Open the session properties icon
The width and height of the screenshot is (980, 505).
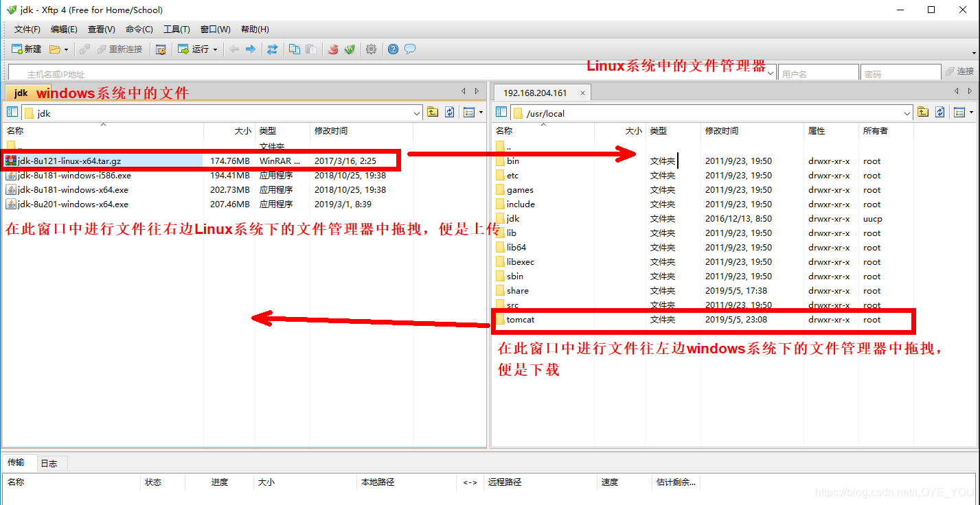click(161, 49)
